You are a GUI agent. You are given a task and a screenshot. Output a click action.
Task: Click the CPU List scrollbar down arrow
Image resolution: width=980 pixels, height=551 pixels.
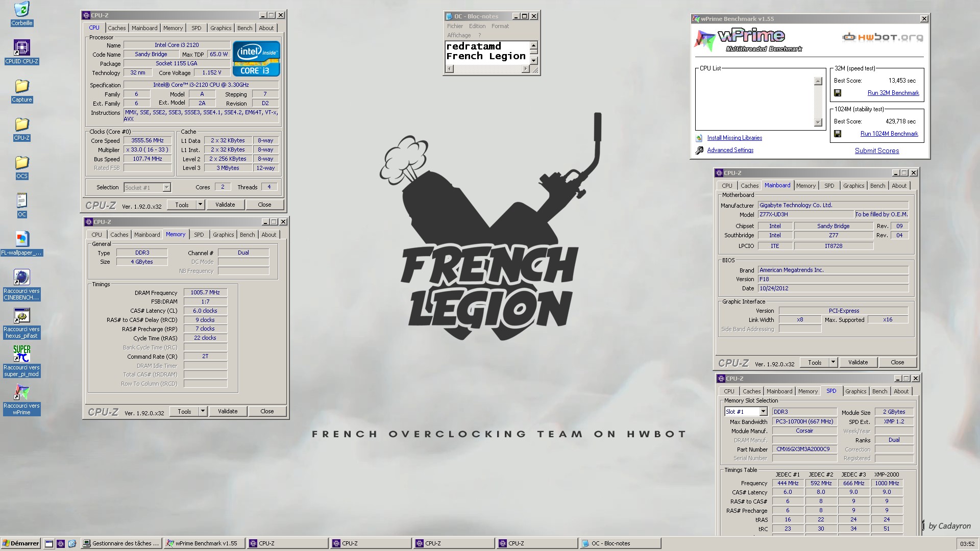[818, 122]
